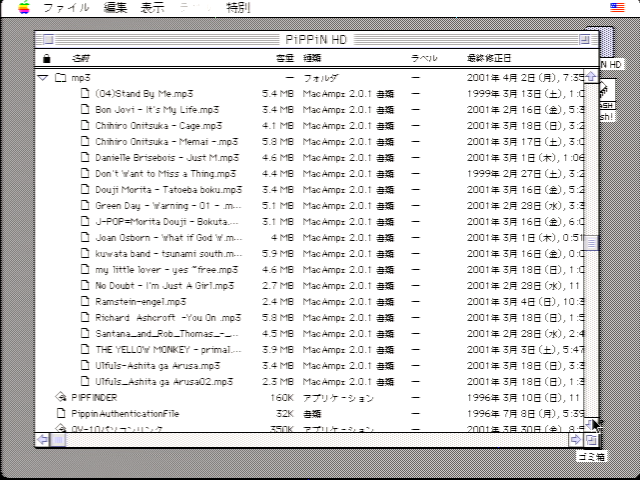Viewport: 640px width, 480px height.
Task: Click the window resize box
Action: pos(591,440)
